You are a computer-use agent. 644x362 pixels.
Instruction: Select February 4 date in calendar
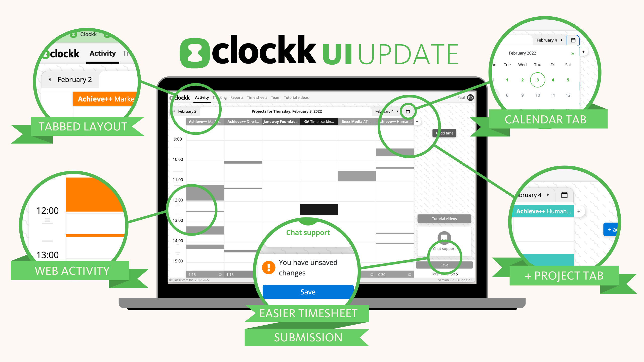point(553,80)
